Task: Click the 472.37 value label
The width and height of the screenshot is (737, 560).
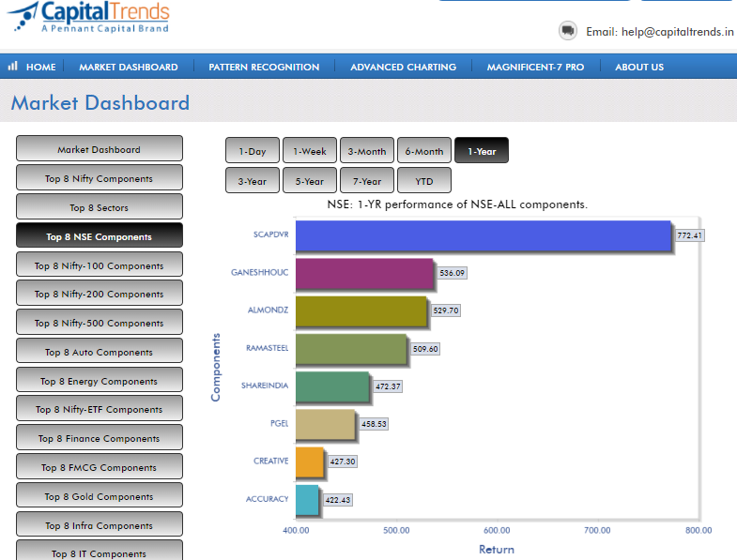Action: pyautogui.click(x=388, y=386)
